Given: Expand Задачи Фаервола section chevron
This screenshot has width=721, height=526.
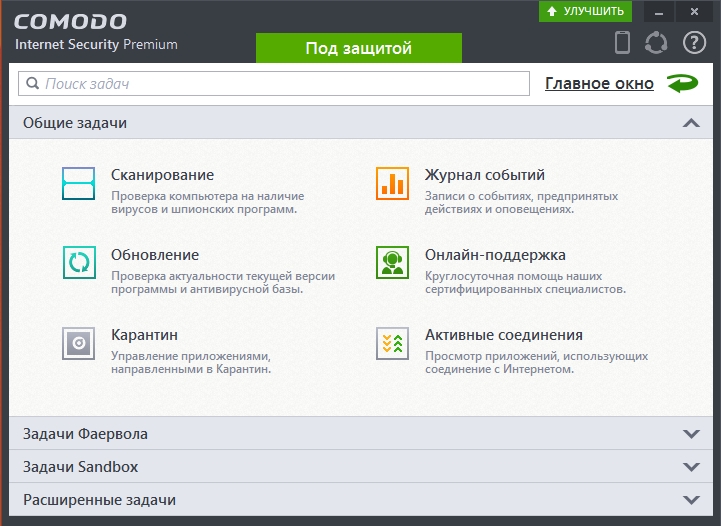Looking at the screenshot, I should (691, 434).
